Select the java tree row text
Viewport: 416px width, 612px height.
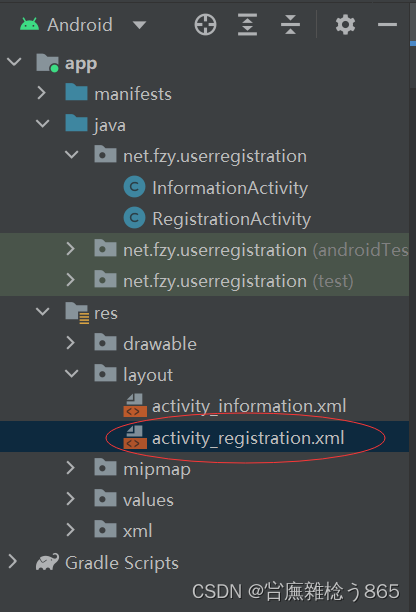[110, 126]
